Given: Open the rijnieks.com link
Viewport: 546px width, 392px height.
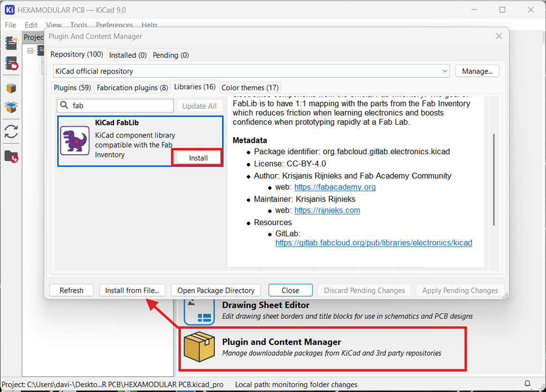Looking at the screenshot, I should (x=327, y=210).
